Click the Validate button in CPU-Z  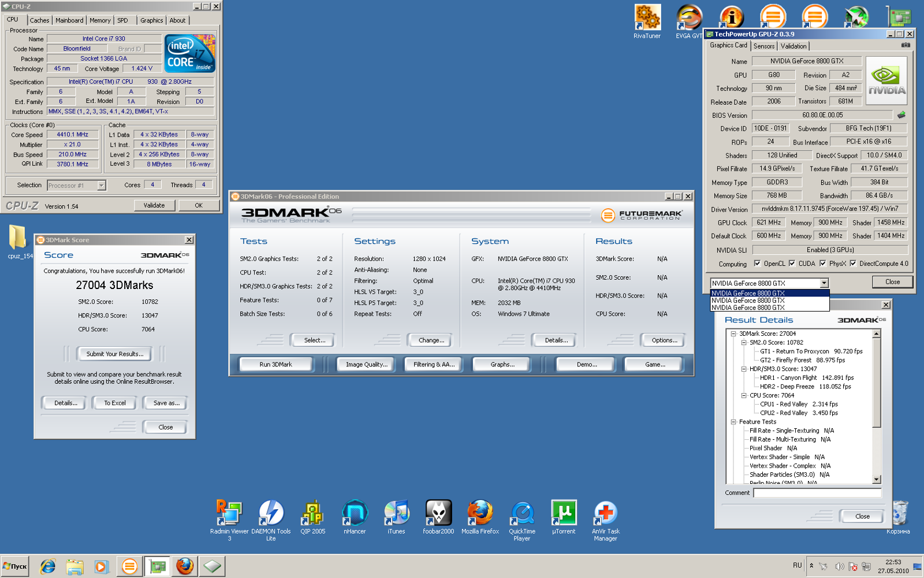tap(154, 205)
